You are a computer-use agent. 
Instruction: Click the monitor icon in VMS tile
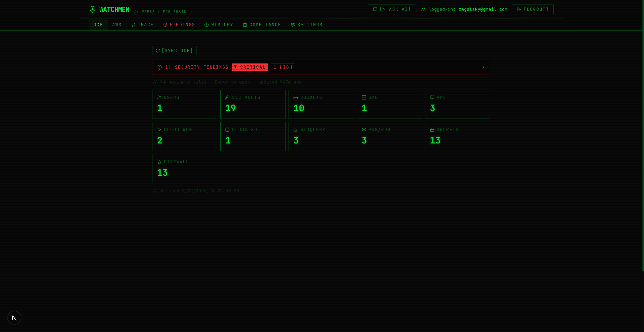(432, 97)
